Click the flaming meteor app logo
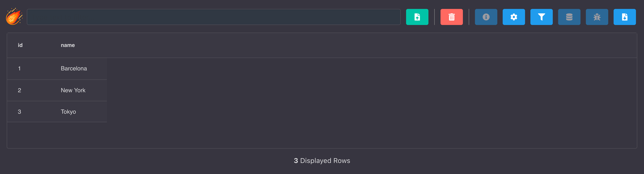 [14, 17]
